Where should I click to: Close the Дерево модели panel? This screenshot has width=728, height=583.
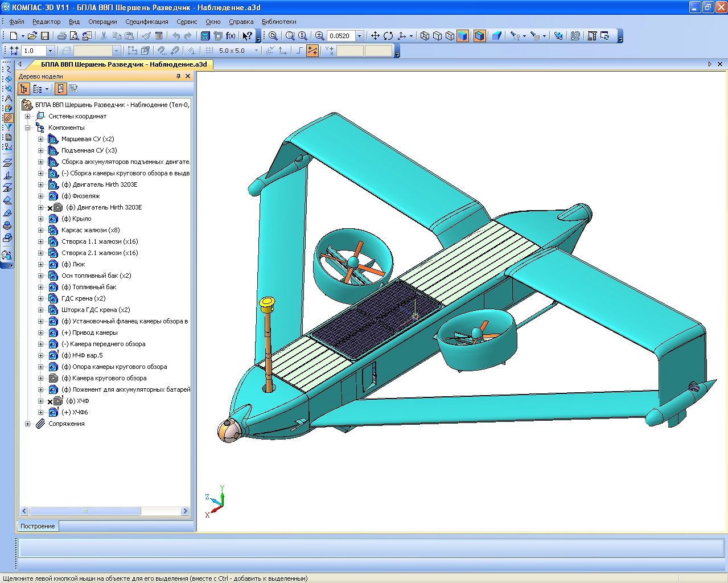(x=188, y=76)
